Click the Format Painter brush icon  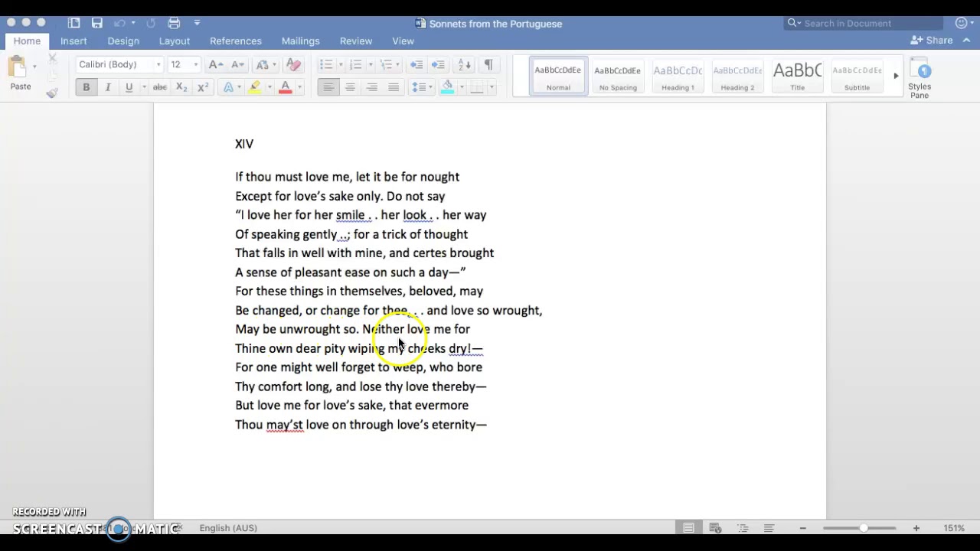click(52, 93)
